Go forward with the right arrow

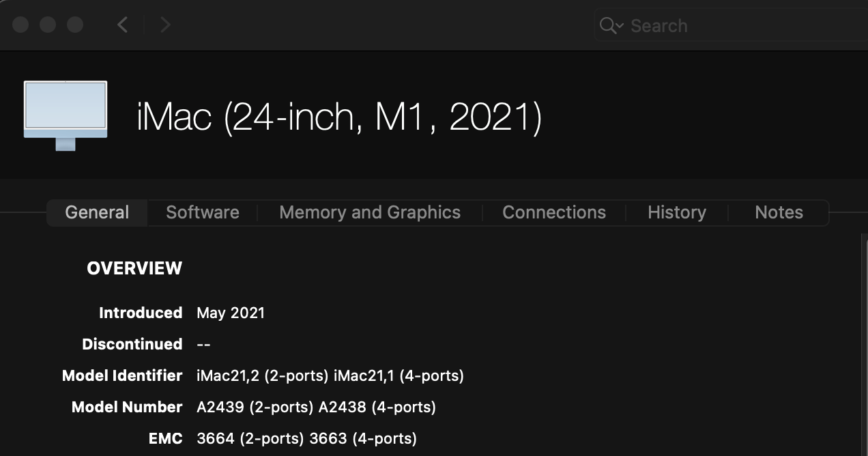pyautogui.click(x=164, y=25)
